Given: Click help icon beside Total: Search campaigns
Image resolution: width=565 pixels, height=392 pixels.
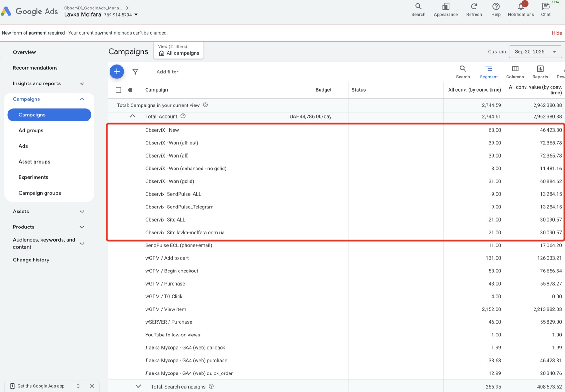Looking at the screenshot, I should click(x=211, y=386).
